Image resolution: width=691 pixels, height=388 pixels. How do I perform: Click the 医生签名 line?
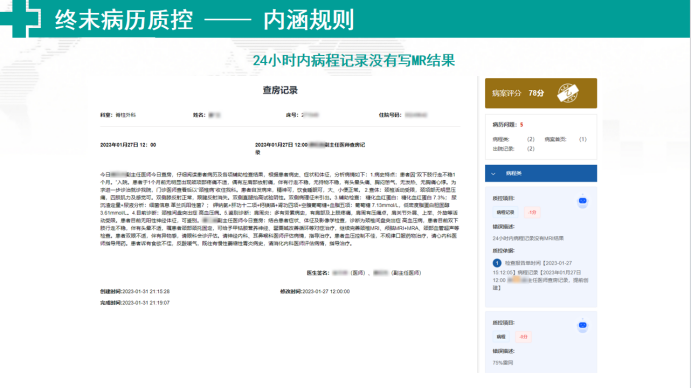[364, 273]
